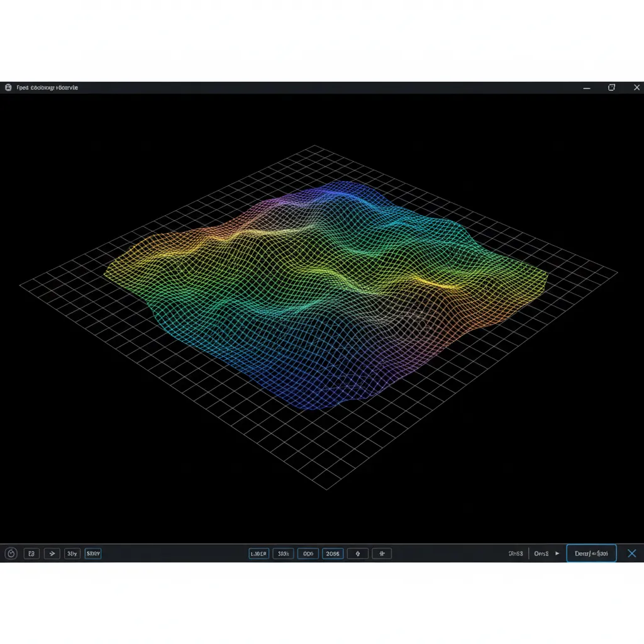The image size is (644, 644).
Task: Click the 'E3' toolbar button
Action: [31, 553]
